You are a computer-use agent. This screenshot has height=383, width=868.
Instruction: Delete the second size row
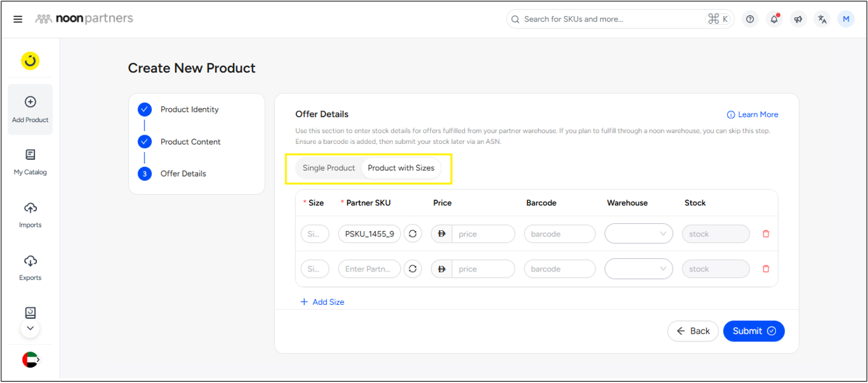point(766,269)
